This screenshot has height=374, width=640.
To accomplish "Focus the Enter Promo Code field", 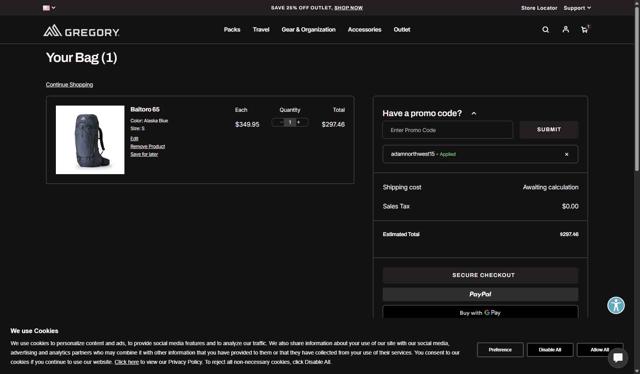I will (447, 130).
